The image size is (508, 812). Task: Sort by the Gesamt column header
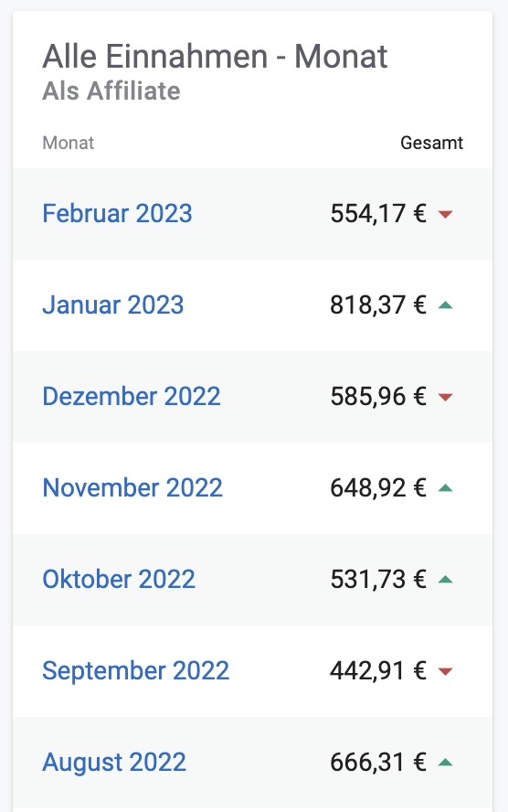[x=431, y=143]
